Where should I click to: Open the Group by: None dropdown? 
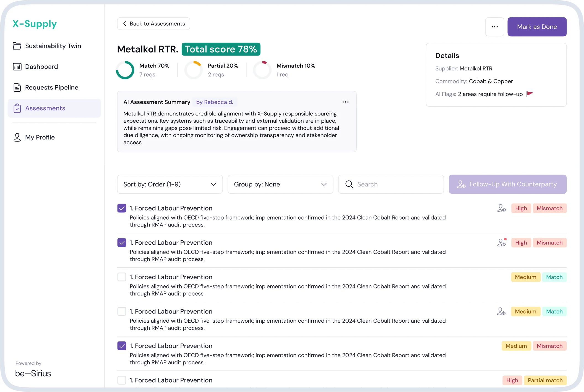pos(280,184)
